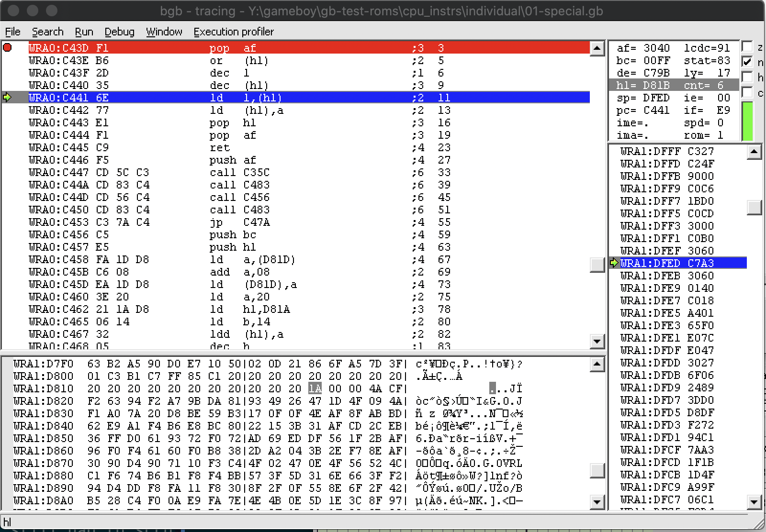
Task: Enable the h flag checkbox
Action: pos(747,77)
